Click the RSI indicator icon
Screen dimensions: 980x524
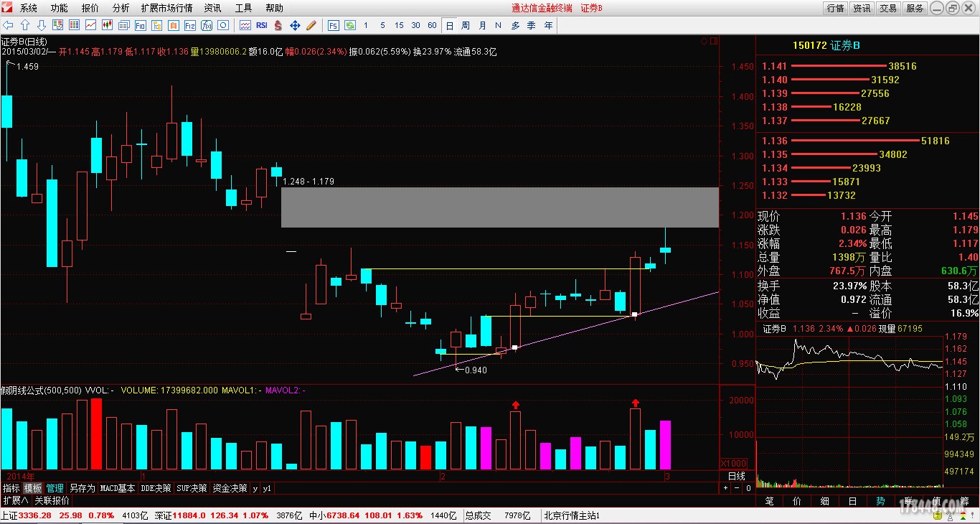[x=261, y=25]
